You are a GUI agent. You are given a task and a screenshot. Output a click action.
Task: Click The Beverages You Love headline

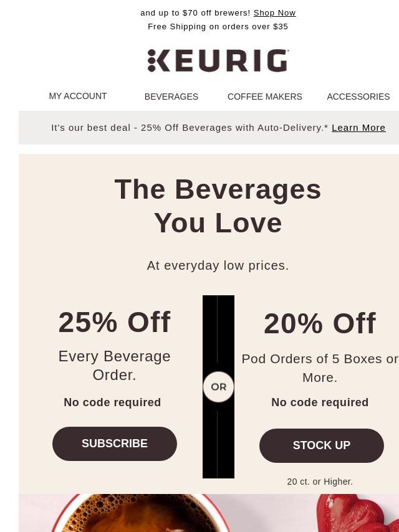[x=218, y=206]
